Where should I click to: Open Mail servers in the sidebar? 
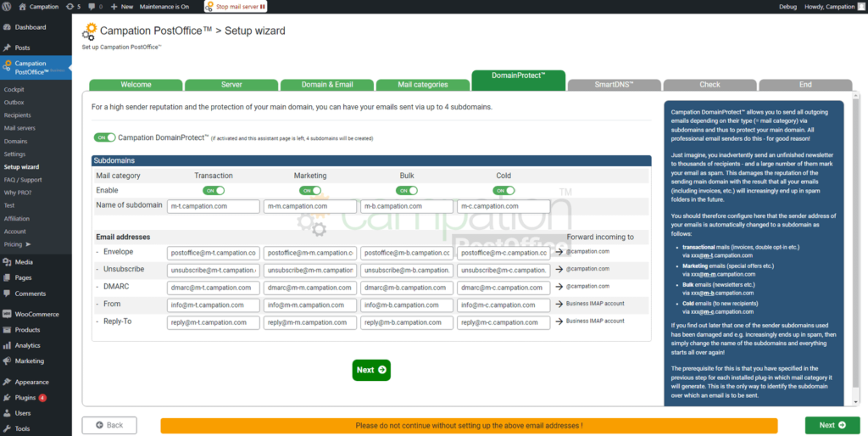coord(19,128)
